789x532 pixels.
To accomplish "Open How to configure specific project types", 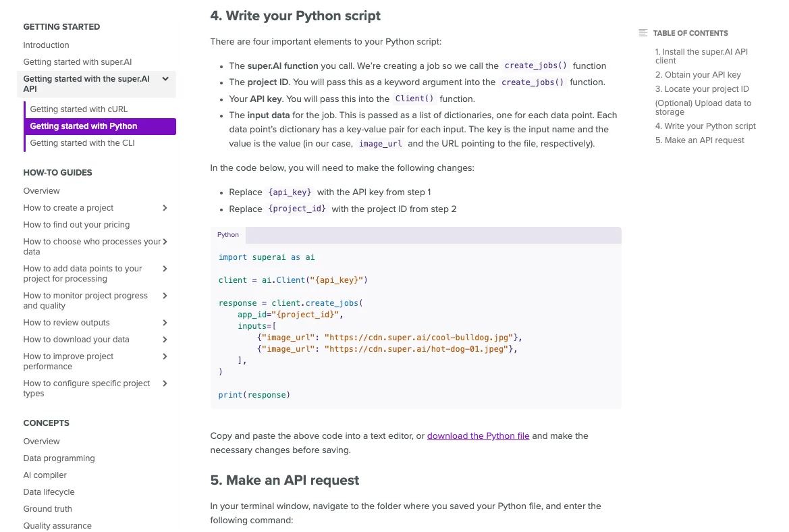I will (86, 389).
